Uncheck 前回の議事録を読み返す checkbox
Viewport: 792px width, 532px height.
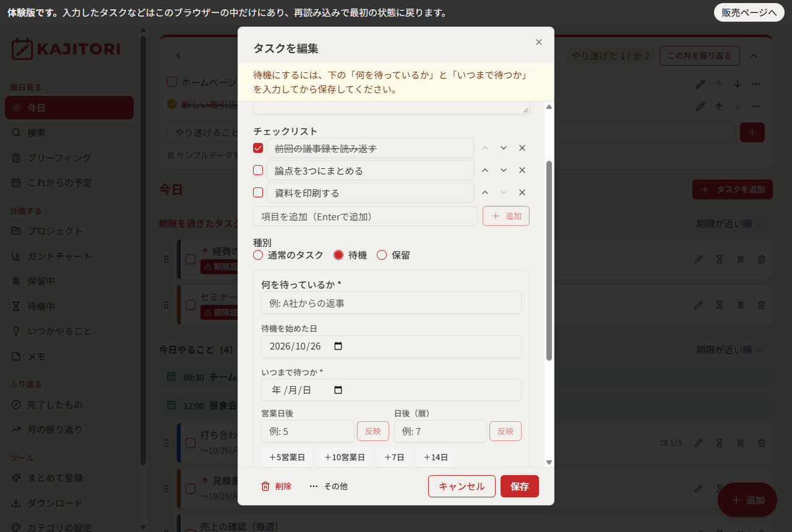click(x=258, y=148)
